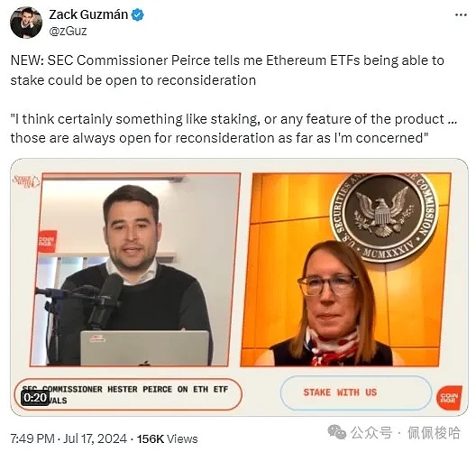Click the Coinage logo bottom right of video
The image size is (476, 452).
tap(449, 397)
